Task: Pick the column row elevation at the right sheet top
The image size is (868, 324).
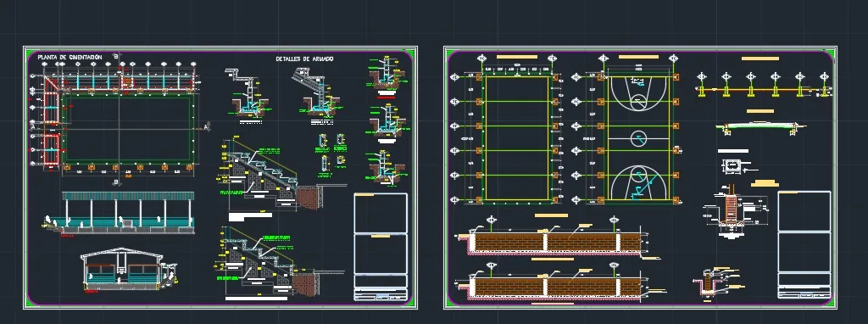Action: (764, 86)
